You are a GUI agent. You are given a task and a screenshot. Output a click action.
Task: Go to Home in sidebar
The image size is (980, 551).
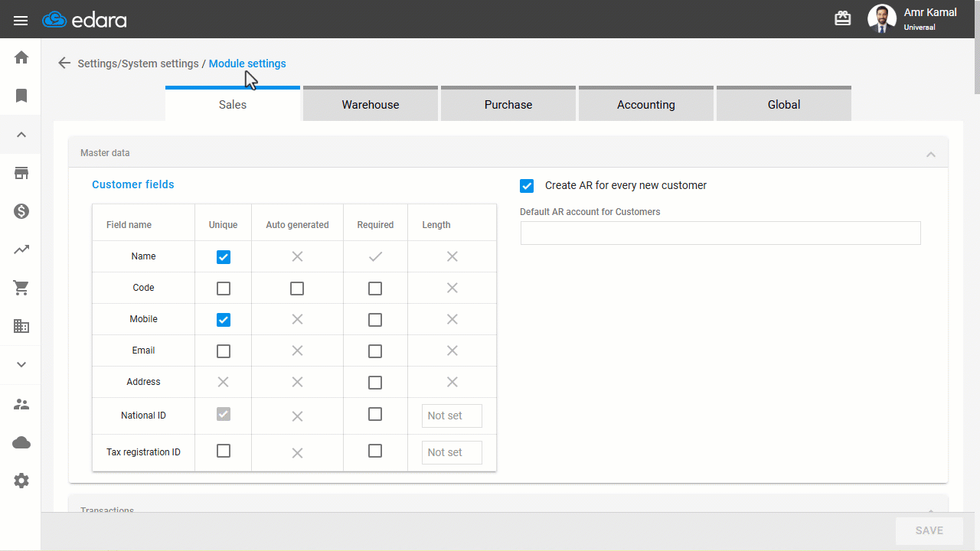point(21,57)
